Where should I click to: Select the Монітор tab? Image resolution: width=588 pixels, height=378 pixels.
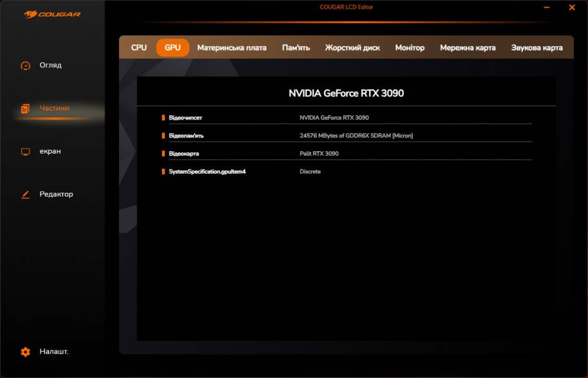pyautogui.click(x=409, y=47)
